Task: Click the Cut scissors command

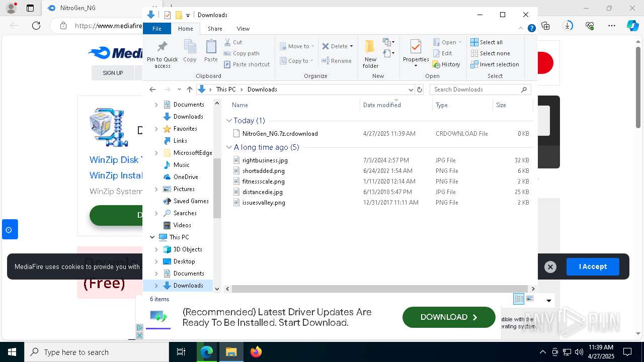Action: [233, 42]
